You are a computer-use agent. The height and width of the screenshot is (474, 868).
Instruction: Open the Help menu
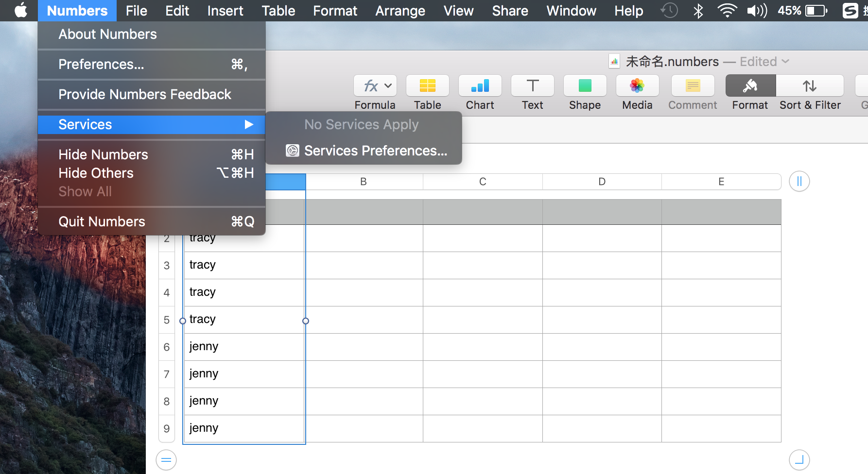[628, 10]
